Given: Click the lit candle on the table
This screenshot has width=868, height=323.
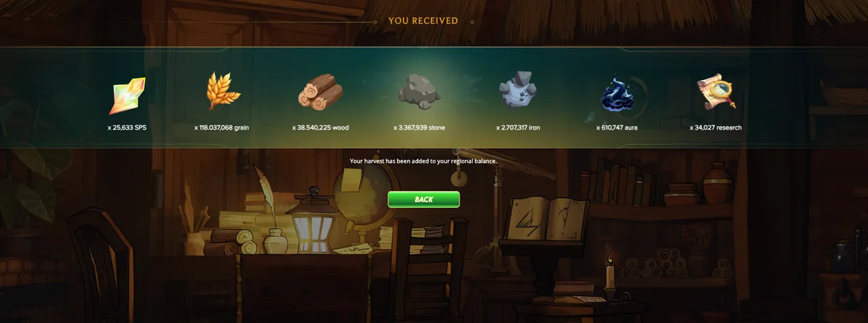Looking at the screenshot, I should click(610, 275).
